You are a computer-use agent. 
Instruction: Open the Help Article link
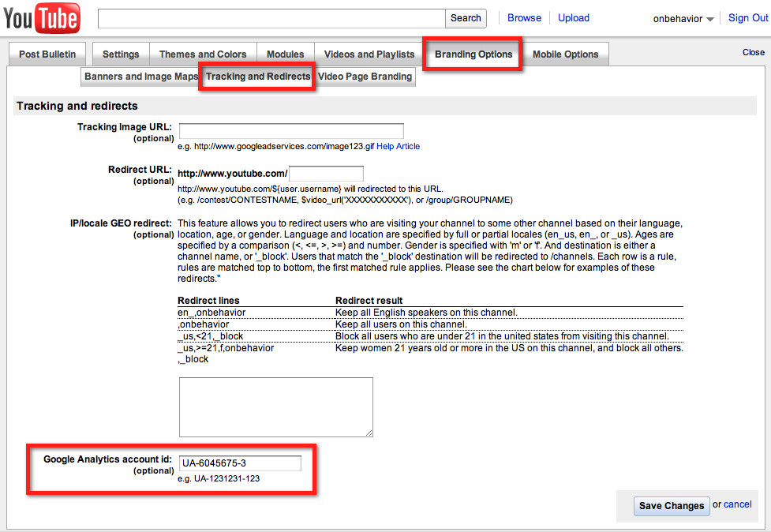(398, 146)
